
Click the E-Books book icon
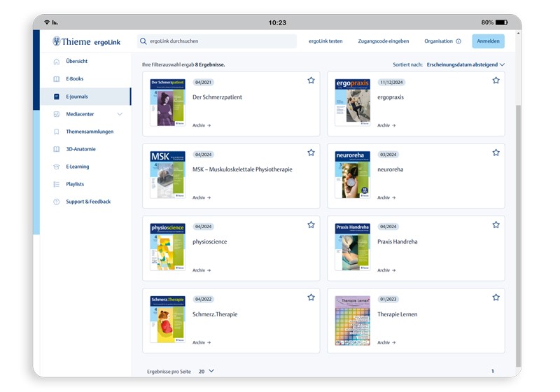click(x=57, y=79)
